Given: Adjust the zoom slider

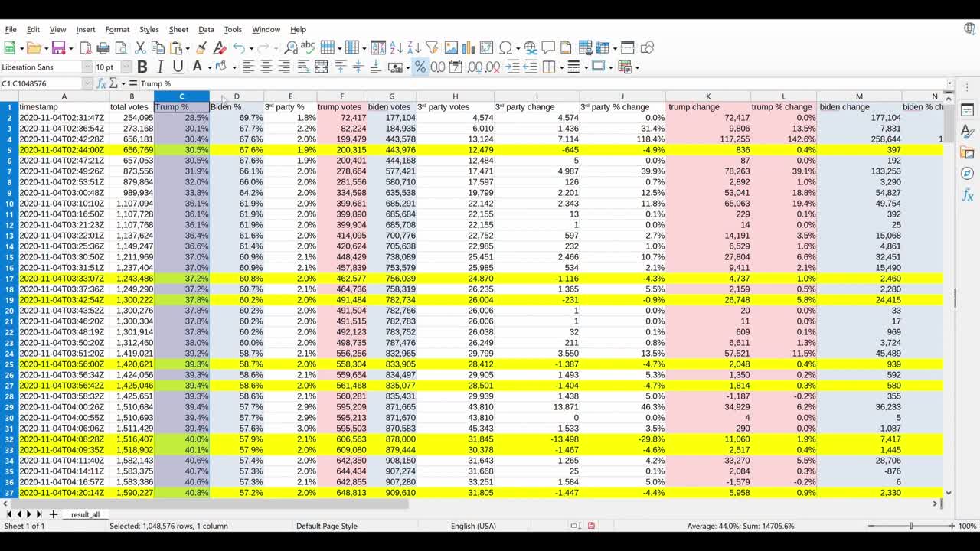Looking at the screenshot, I should click(910, 526).
